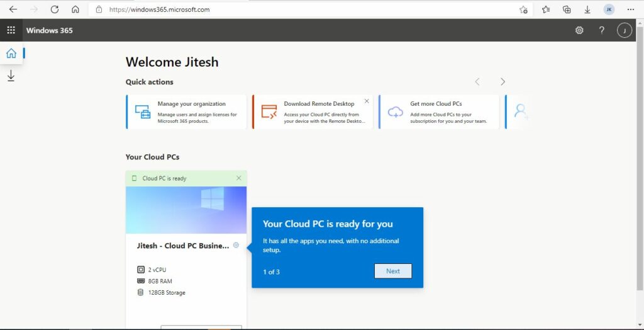View site information lock icon
644x330 pixels.
point(99,9)
